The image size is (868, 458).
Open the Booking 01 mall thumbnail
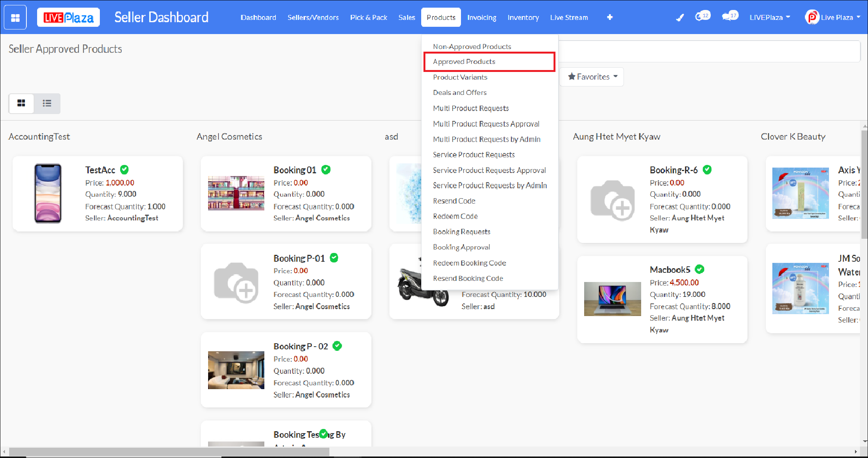pos(236,193)
